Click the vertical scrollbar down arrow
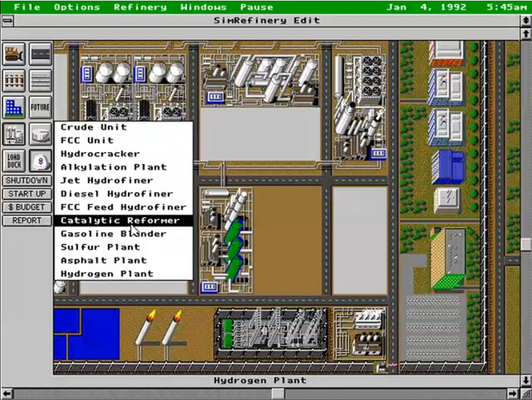Image resolution: width=532 pixels, height=400 pixels. (x=526, y=380)
